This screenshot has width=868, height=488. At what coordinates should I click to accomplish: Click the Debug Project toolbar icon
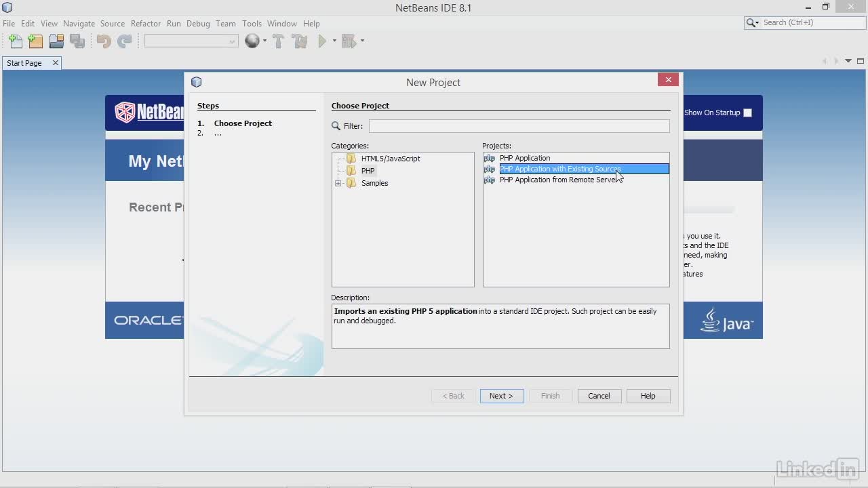(x=349, y=41)
